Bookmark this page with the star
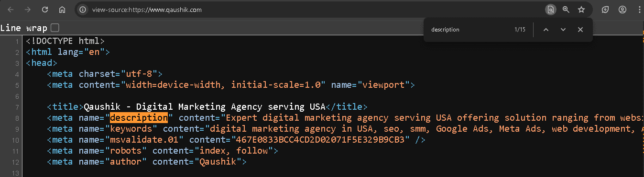 pos(581,10)
